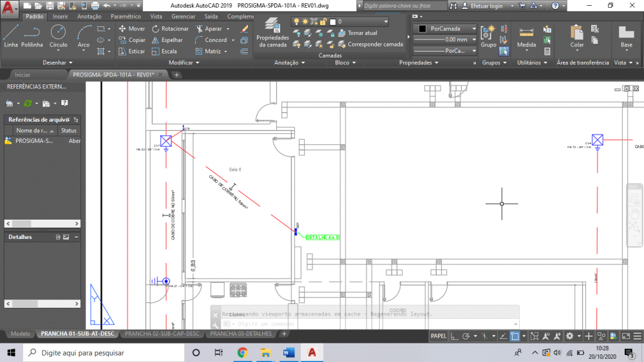Open the Paramétrico ribbon tab

[126, 17]
